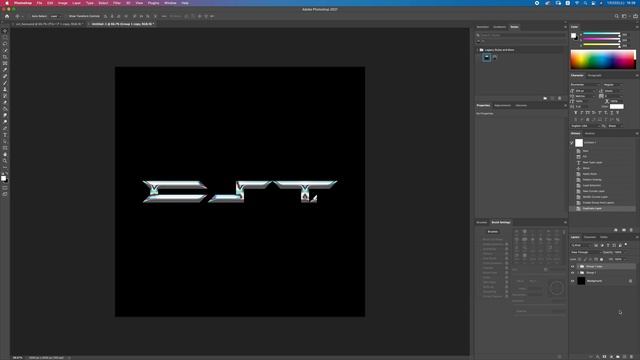Select the Pen tool
Viewport: 640px width, 360px height.
pos(5,128)
